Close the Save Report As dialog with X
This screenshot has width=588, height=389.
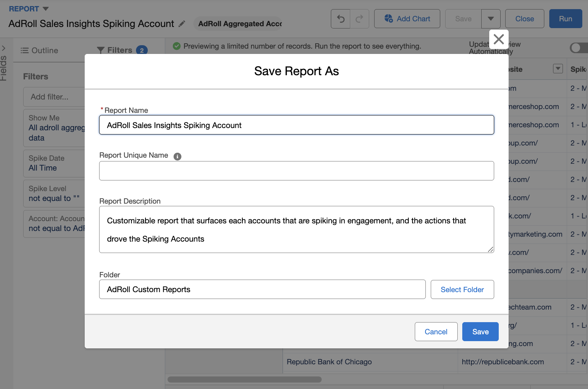click(x=498, y=39)
